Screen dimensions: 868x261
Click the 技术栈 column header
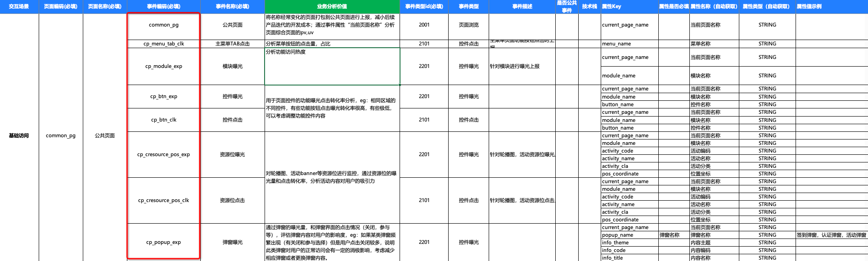click(589, 6)
